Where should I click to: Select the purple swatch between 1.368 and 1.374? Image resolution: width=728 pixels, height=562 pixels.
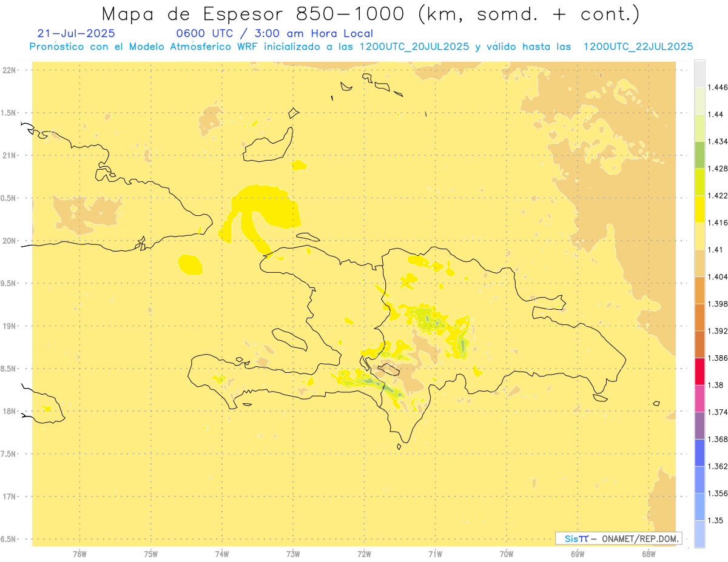tap(699, 426)
